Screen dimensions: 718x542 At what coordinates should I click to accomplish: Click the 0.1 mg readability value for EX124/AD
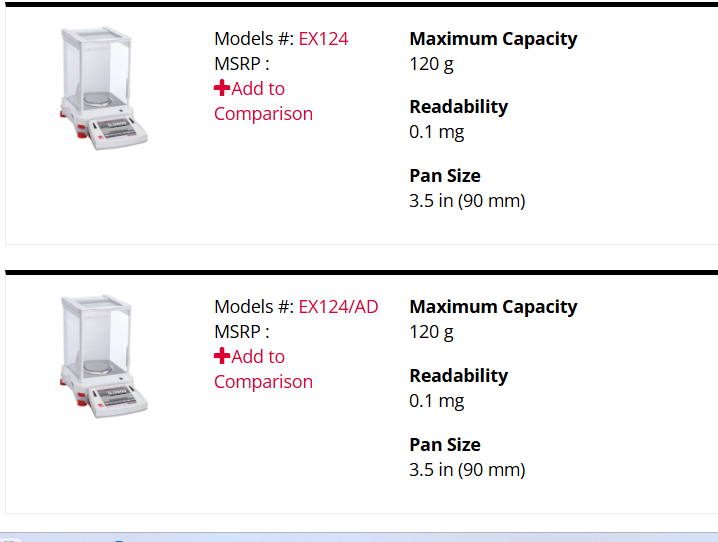point(436,401)
